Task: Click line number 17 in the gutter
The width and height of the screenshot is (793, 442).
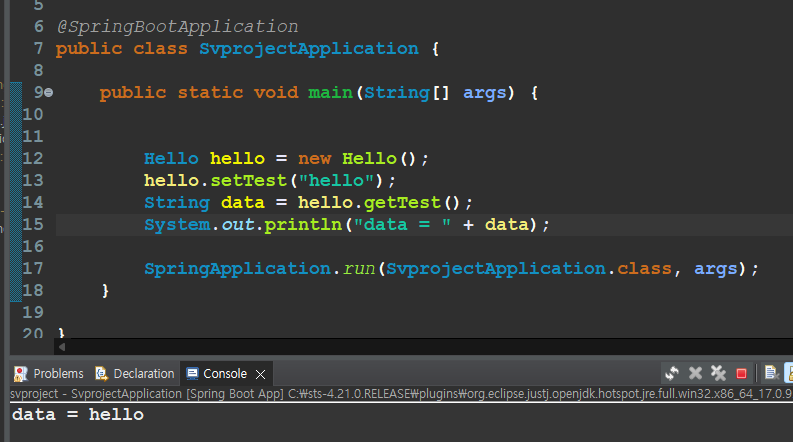Action: pos(33,269)
